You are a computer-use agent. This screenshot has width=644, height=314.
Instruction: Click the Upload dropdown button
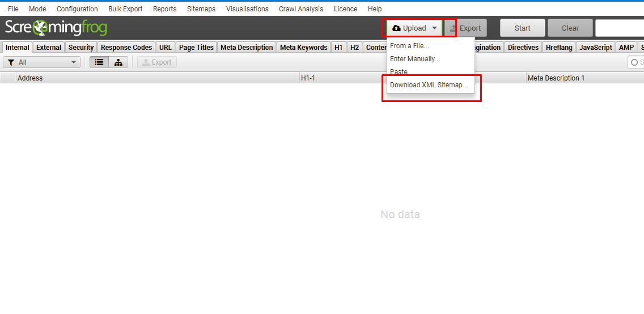coord(414,28)
